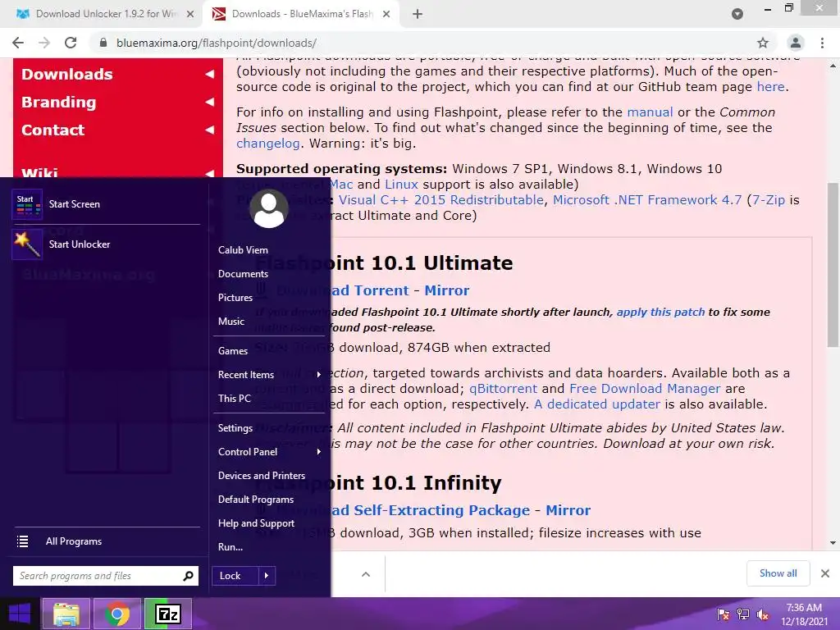Viewport: 840px width, 630px height.
Task: Reload the page with refresh icon
Action: tap(71, 43)
